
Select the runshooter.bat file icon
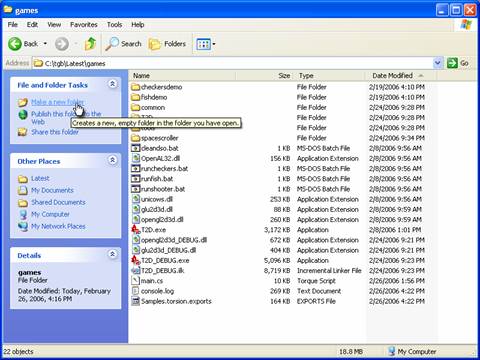point(135,189)
